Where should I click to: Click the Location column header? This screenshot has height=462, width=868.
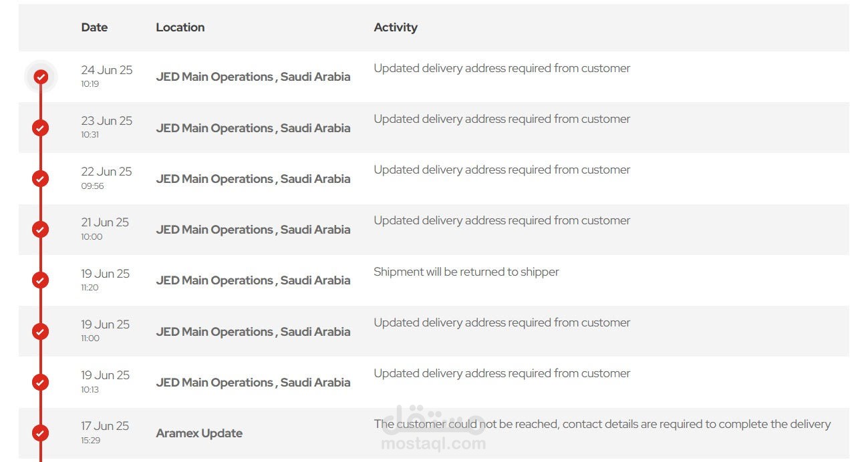click(180, 27)
